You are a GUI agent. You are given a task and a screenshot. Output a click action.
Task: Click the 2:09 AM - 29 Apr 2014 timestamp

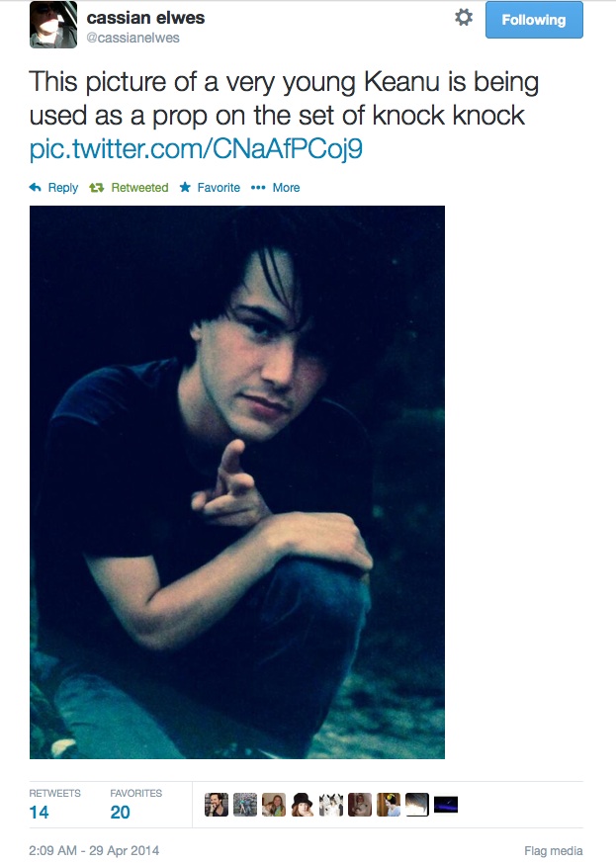click(x=94, y=850)
